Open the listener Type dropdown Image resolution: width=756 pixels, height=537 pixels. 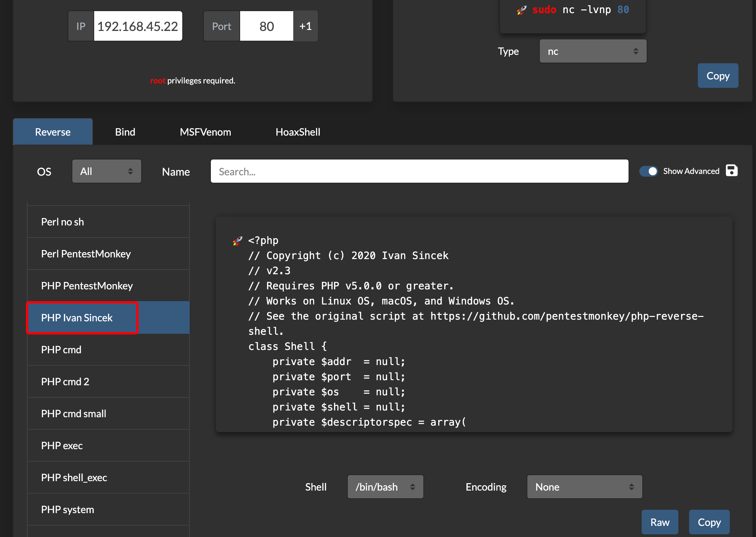[593, 51]
